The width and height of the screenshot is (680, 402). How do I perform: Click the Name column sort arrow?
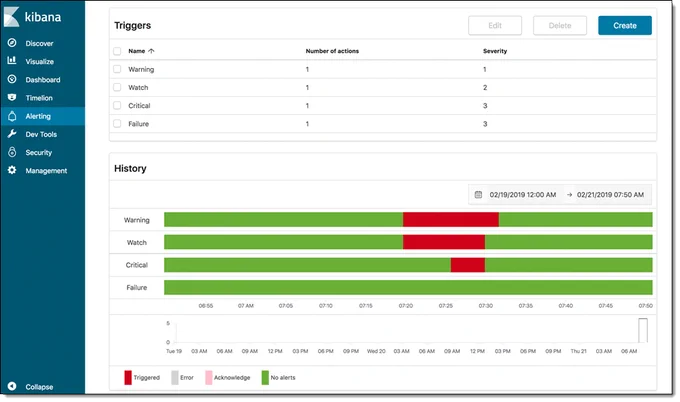(151, 51)
